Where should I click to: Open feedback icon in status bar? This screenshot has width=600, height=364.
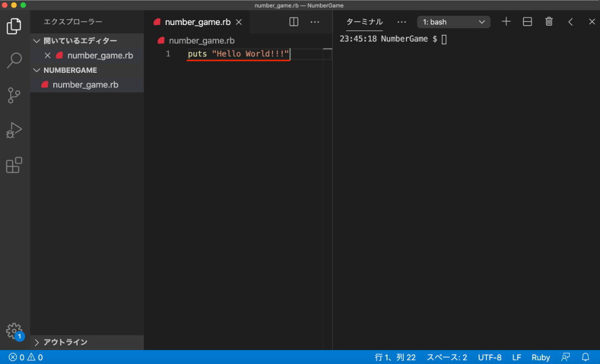tap(565, 357)
